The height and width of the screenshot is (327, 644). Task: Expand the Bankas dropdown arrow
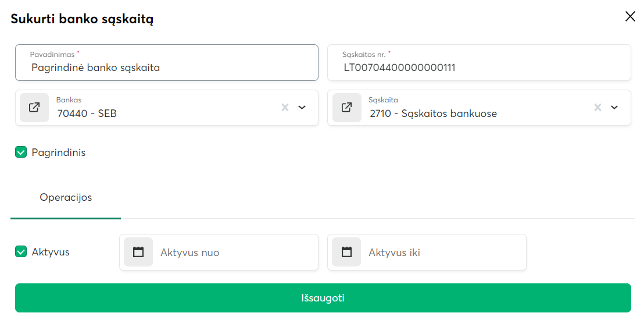pos(302,107)
